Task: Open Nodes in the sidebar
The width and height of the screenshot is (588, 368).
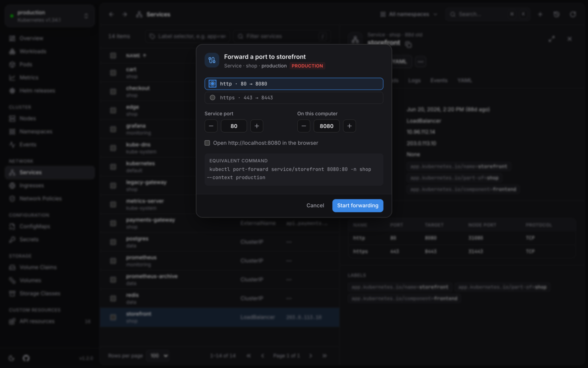Action: (50, 118)
